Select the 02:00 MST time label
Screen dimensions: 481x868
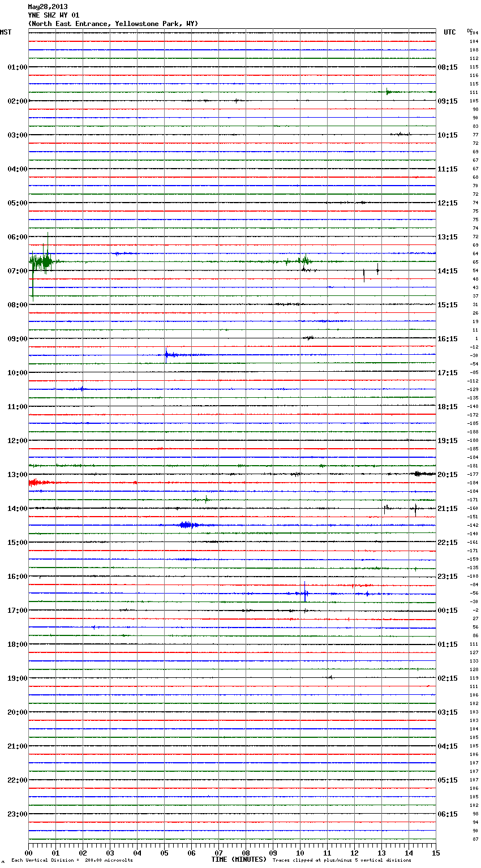tap(17, 101)
